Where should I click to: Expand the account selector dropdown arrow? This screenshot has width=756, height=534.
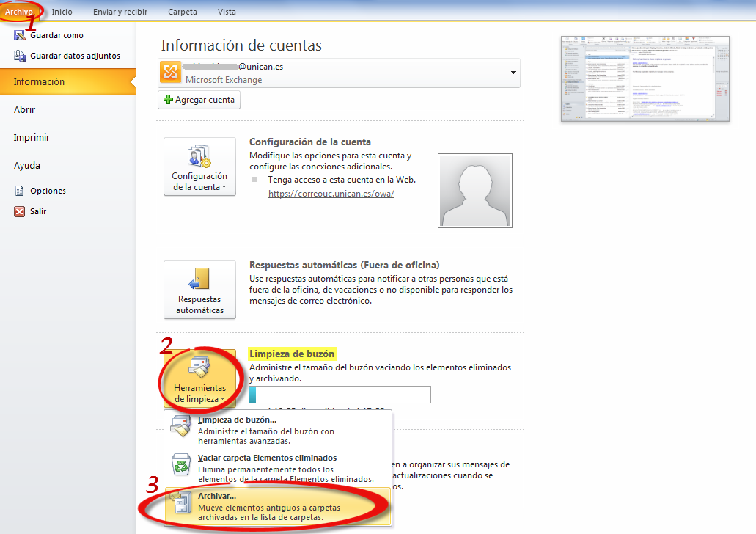point(513,73)
